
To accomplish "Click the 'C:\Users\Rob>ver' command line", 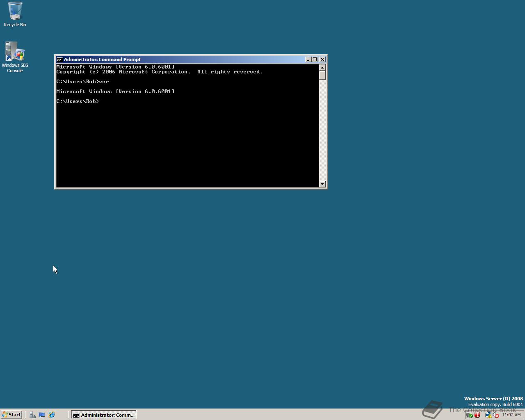I will [83, 82].
